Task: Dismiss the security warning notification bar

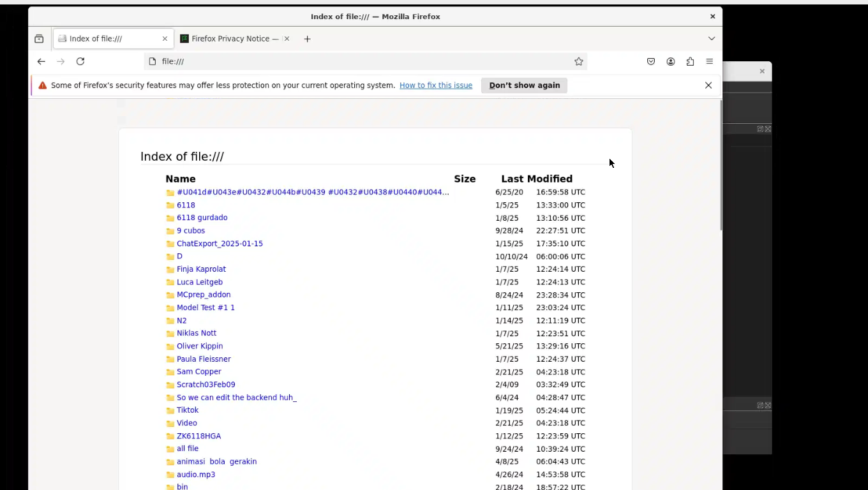Action: pyautogui.click(x=708, y=85)
